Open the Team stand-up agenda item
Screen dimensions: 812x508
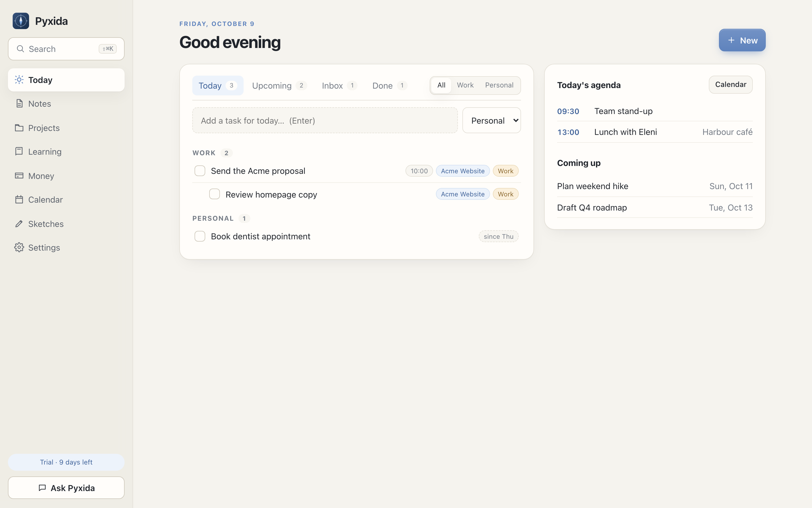point(655,111)
